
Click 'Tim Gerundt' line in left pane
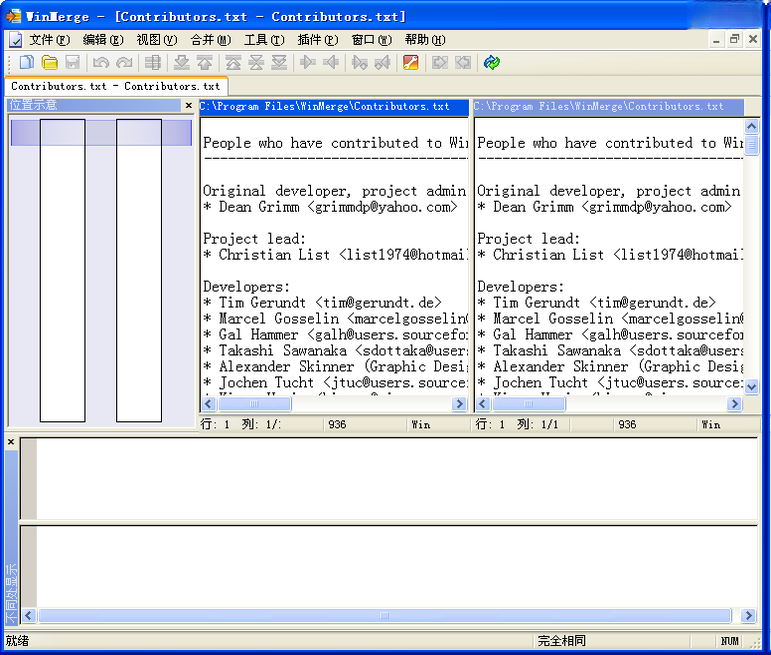tap(322, 302)
